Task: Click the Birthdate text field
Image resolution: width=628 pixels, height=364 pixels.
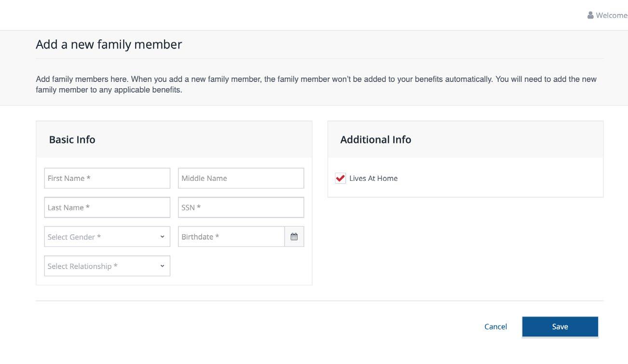Action: [231, 237]
